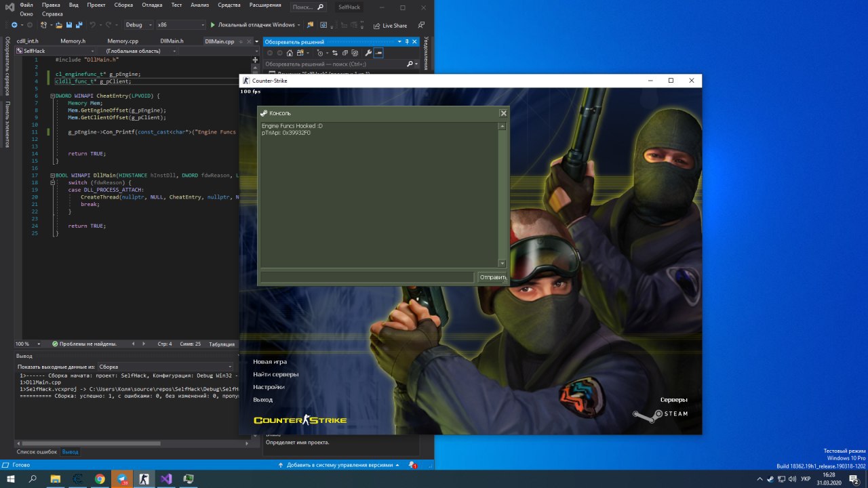Viewport: 868px width, 488px height.
Task: Click the Properties wrench icon in Solution Explorer
Action: point(368,53)
